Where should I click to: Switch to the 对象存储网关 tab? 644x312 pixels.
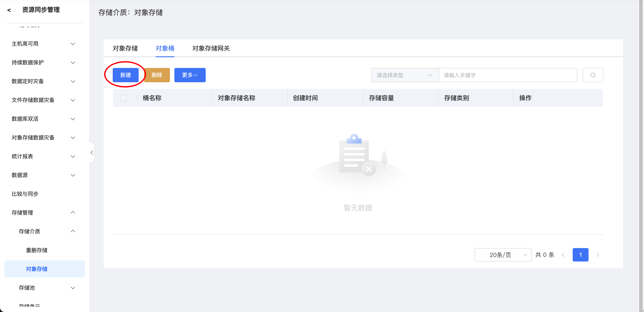[x=211, y=48]
